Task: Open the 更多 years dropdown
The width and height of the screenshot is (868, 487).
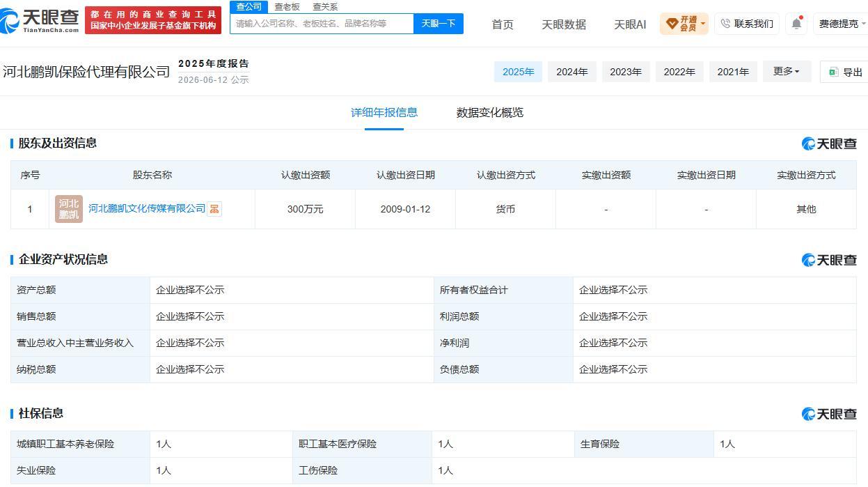Action: pos(787,71)
